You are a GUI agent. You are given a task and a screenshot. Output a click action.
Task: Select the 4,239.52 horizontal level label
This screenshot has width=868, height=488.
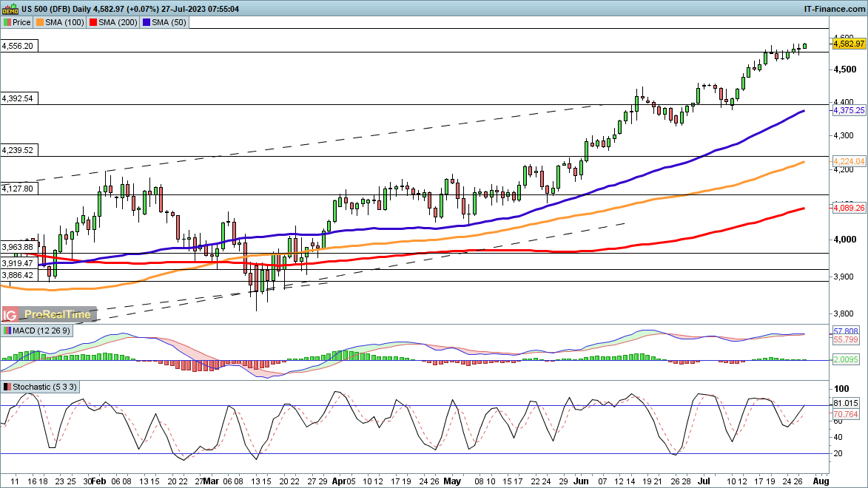pos(18,150)
